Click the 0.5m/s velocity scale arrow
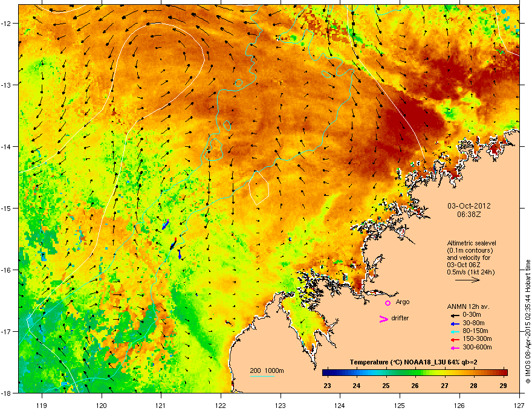 pos(467,280)
